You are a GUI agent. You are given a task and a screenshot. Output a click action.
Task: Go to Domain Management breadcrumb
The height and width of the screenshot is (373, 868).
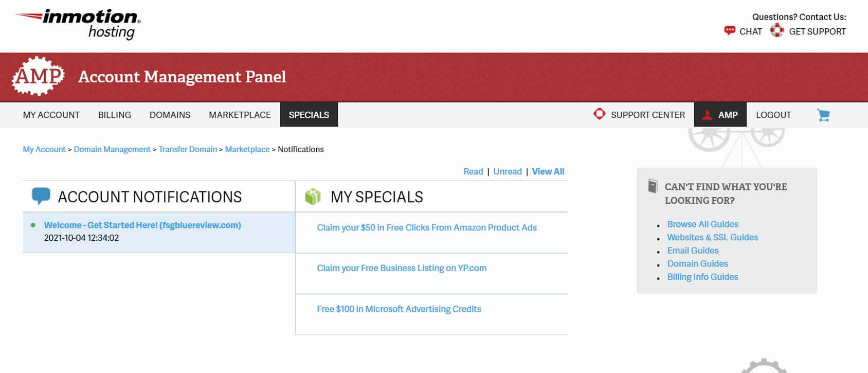112,149
